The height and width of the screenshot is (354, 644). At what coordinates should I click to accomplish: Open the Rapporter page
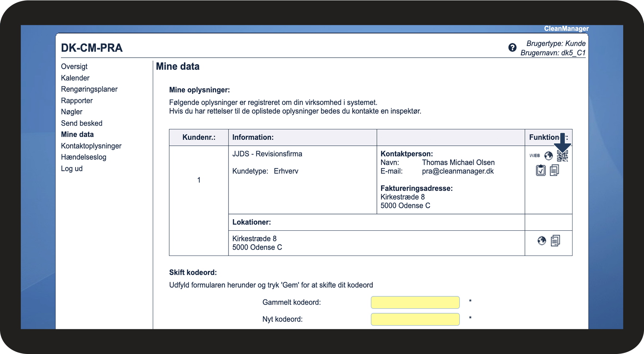point(77,101)
